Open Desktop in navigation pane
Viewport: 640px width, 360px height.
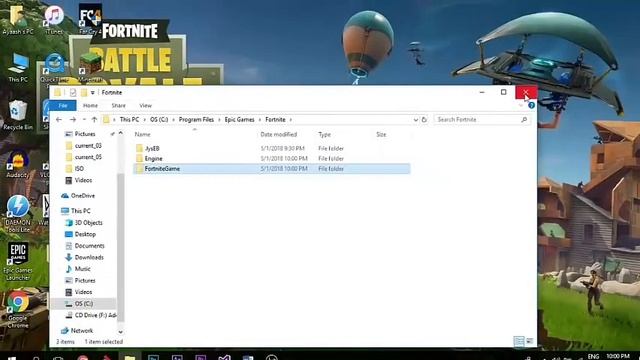[x=85, y=234]
